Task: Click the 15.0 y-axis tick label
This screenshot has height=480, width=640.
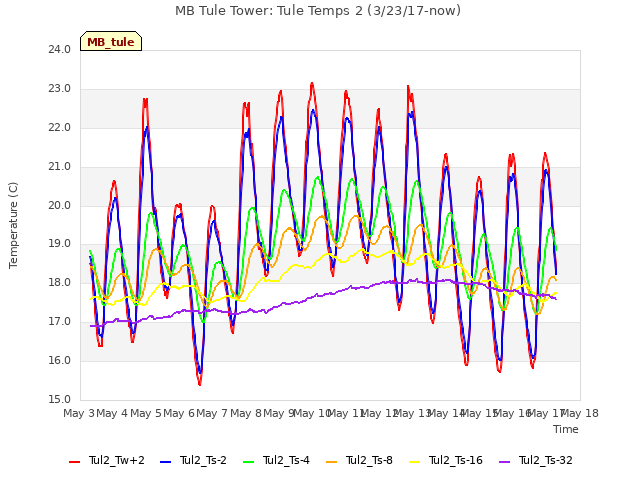Action: (x=60, y=399)
